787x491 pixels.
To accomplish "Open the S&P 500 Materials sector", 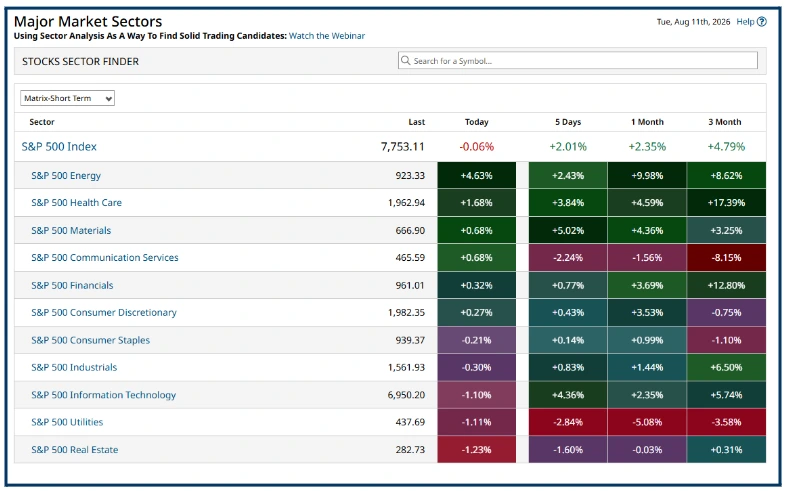I will tap(71, 230).
